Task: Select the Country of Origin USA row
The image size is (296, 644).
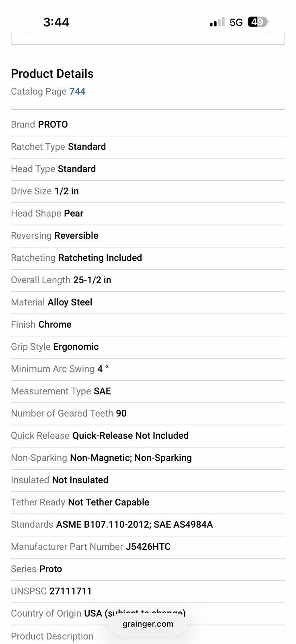Action: (x=148, y=613)
